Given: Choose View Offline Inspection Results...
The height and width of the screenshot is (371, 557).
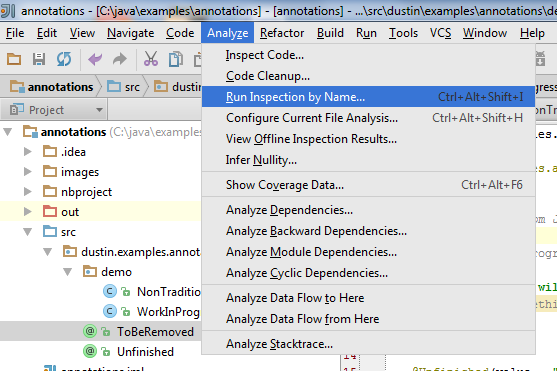Looking at the screenshot, I should tap(368, 139).
